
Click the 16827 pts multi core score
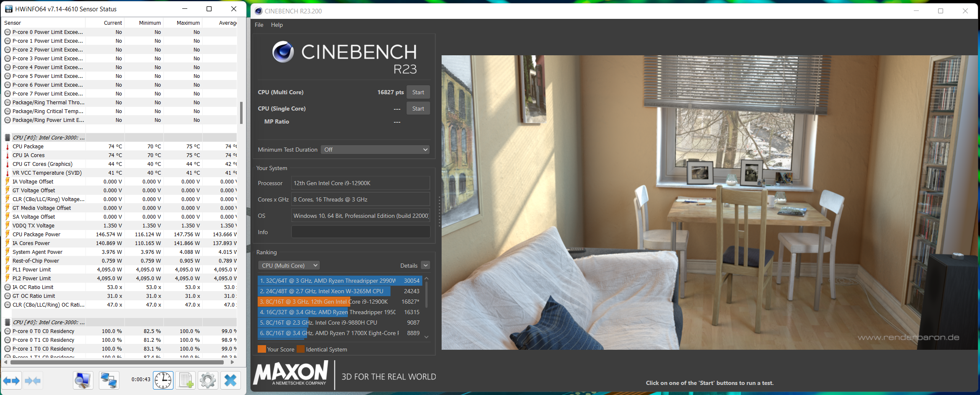[390, 92]
